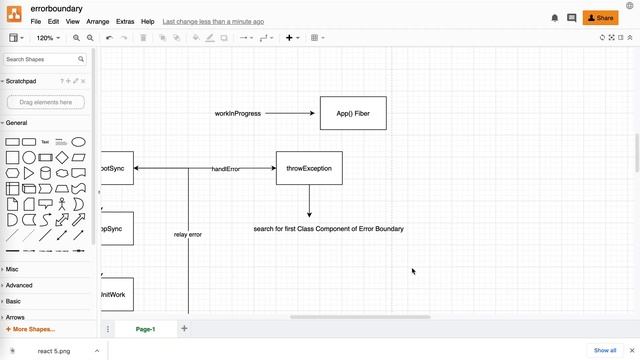Open the view layout dropdown
This screenshot has width=640, height=360.
pos(16,38)
